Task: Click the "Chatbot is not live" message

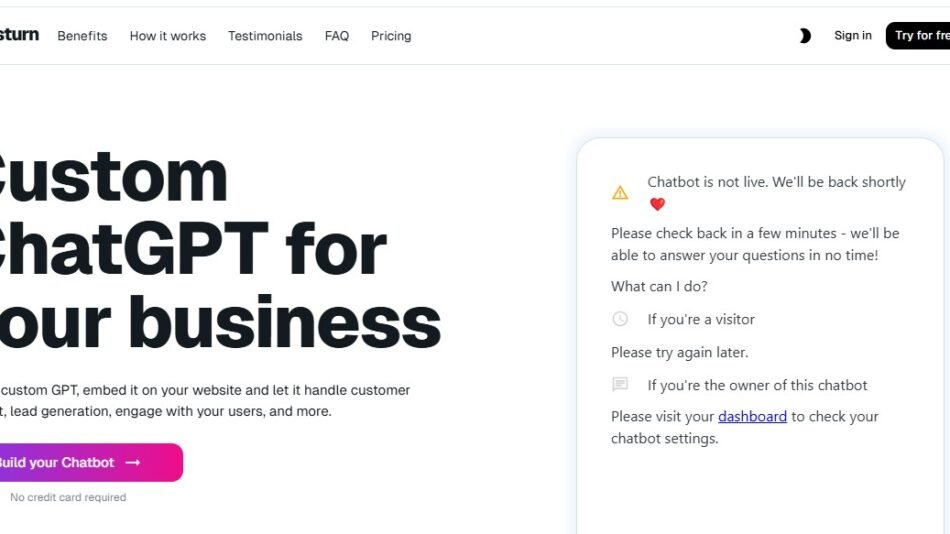Action: tap(776, 182)
